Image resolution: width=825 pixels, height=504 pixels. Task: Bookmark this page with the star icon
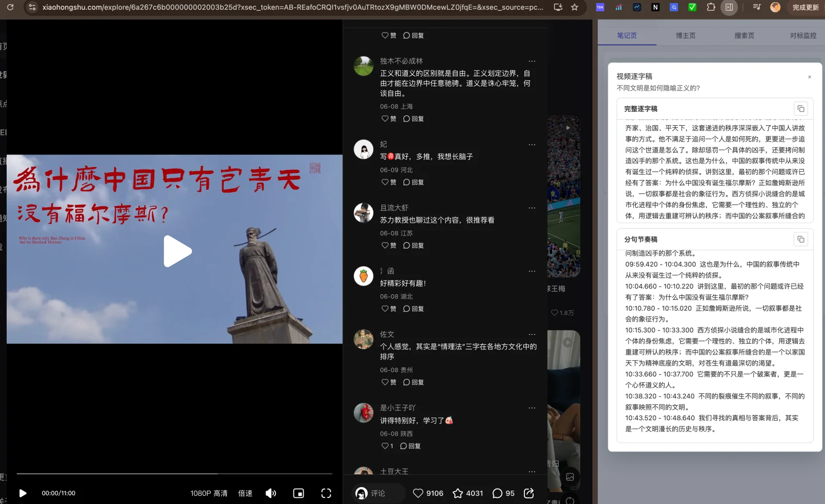pyautogui.click(x=574, y=7)
